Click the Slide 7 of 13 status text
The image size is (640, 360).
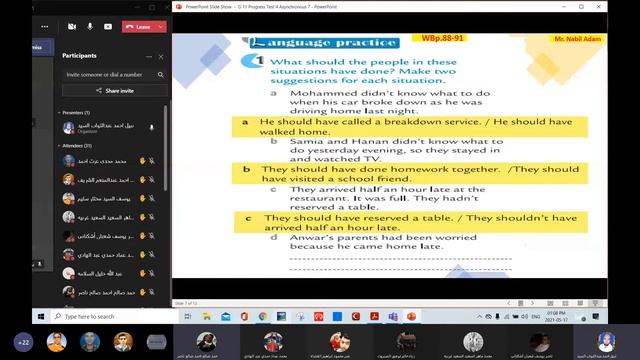[186, 303]
